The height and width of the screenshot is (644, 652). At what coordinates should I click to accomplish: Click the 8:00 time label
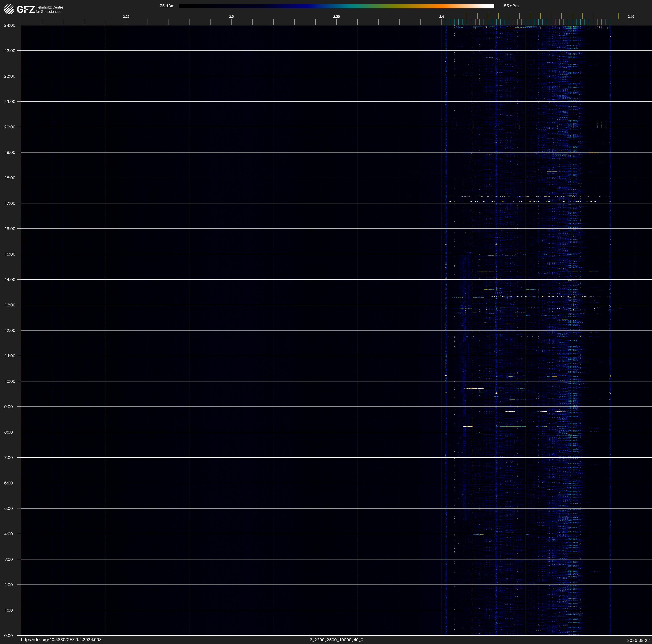click(x=9, y=432)
